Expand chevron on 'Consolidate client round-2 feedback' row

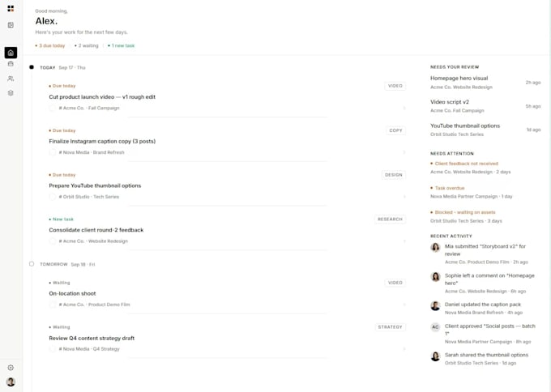(x=404, y=241)
